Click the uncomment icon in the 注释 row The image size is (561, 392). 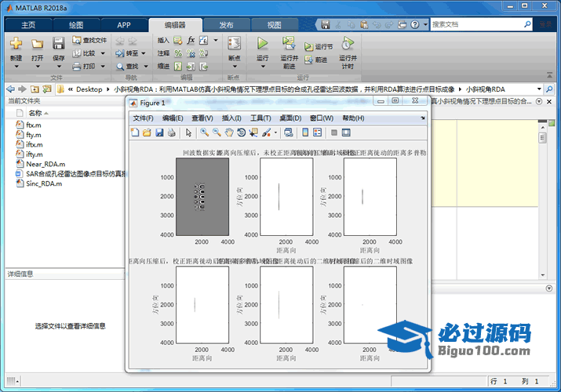pos(191,53)
